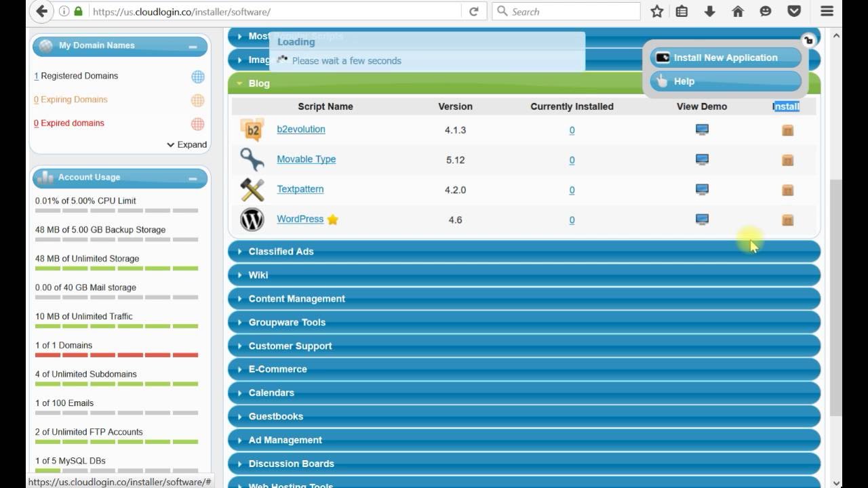The width and height of the screenshot is (868, 488).
Task: Click the WordPress favorite star icon
Action: pos(332,220)
